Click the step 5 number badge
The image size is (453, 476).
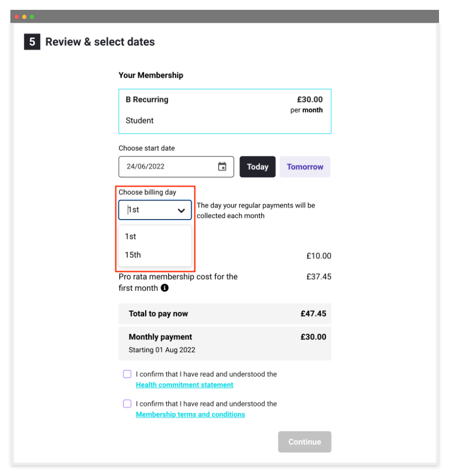coord(32,42)
